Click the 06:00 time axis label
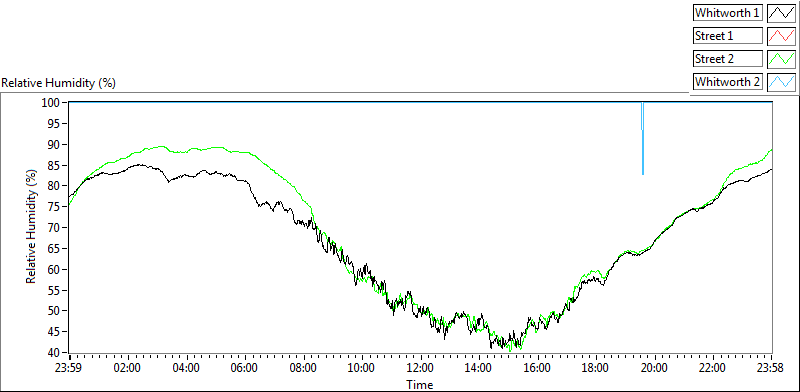 (x=245, y=368)
